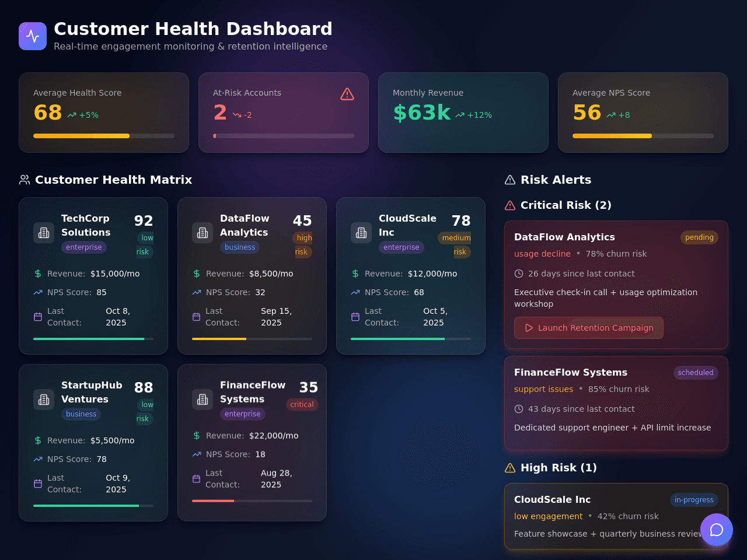Screen dimensions: 747x560
Task: Open the CloudScale Inc high risk alert
Action: point(616,516)
